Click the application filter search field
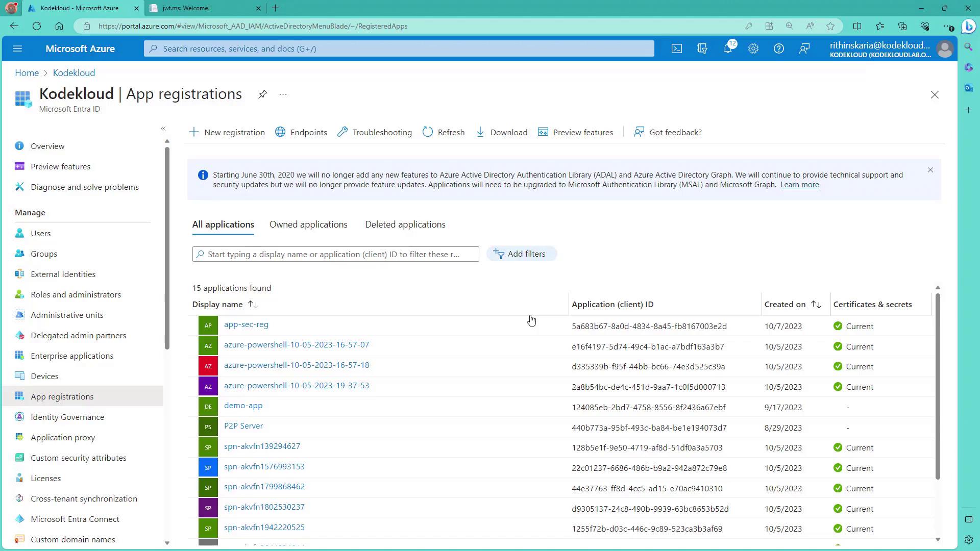Image resolution: width=980 pixels, height=551 pixels. (x=335, y=254)
